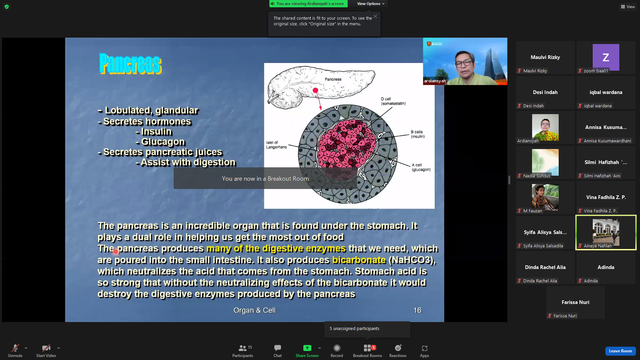
Task: Select the Desi Indah participant tile
Action: point(545,93)
